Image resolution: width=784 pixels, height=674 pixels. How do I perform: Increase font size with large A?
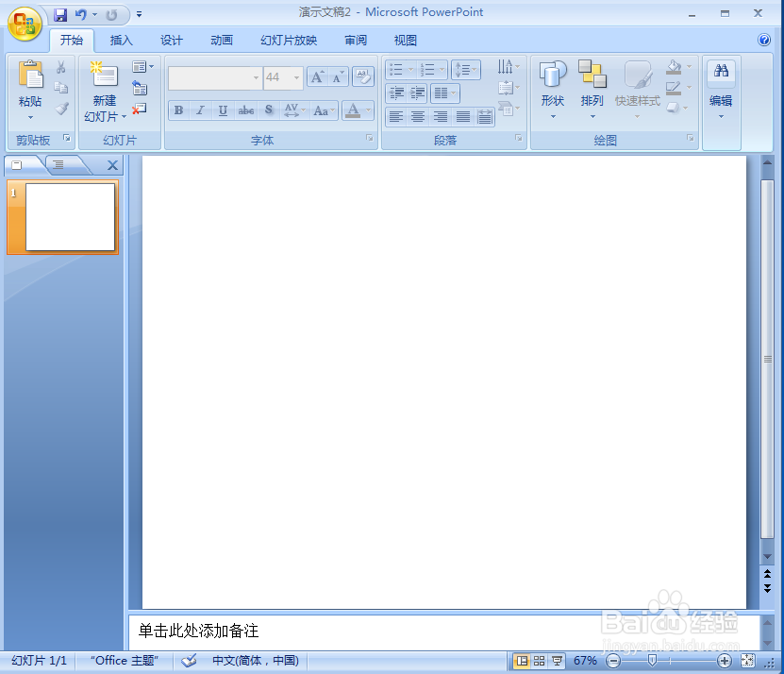(317, 77)
